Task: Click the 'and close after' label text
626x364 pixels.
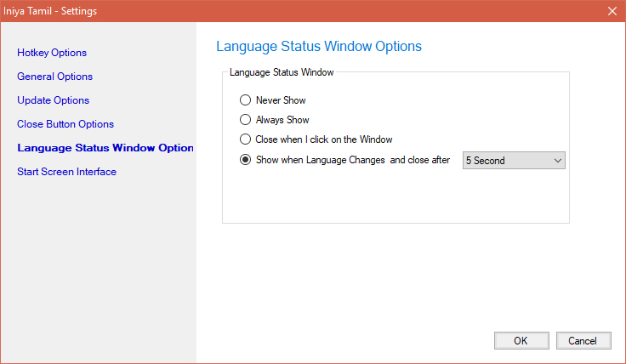Action: pos(420,161)
